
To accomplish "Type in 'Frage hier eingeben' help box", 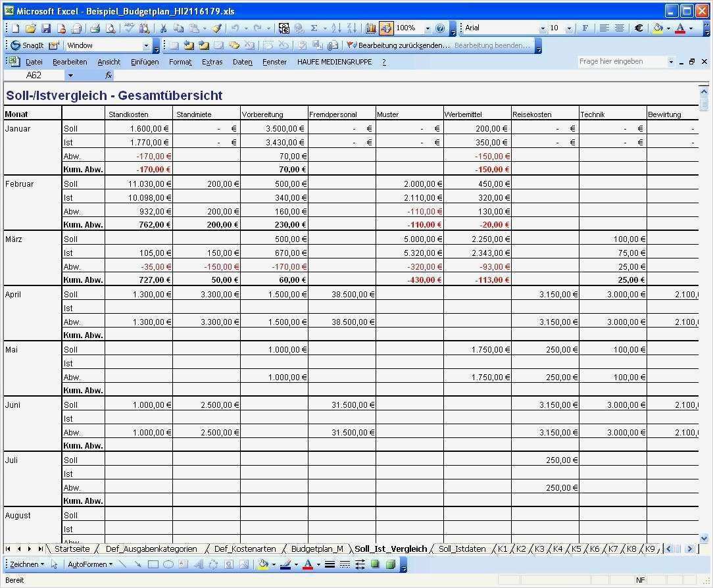I will point(622,61).
